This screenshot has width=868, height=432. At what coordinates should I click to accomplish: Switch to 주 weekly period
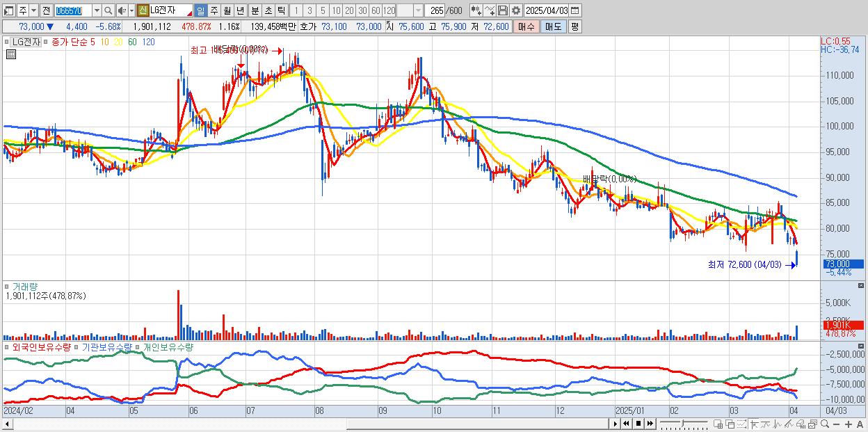coord(214,10)
